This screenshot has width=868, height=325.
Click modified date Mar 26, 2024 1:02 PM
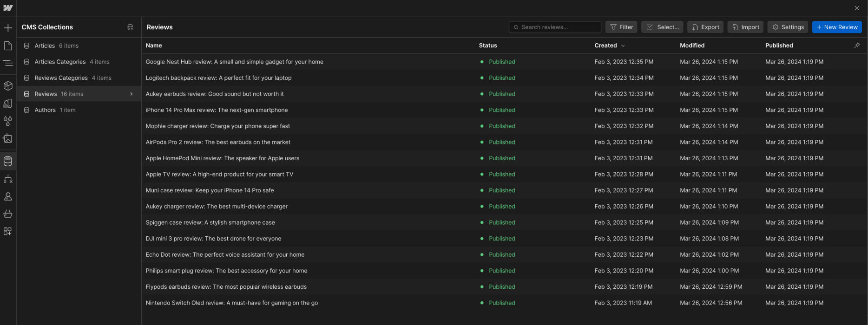[x=709, y=255]
